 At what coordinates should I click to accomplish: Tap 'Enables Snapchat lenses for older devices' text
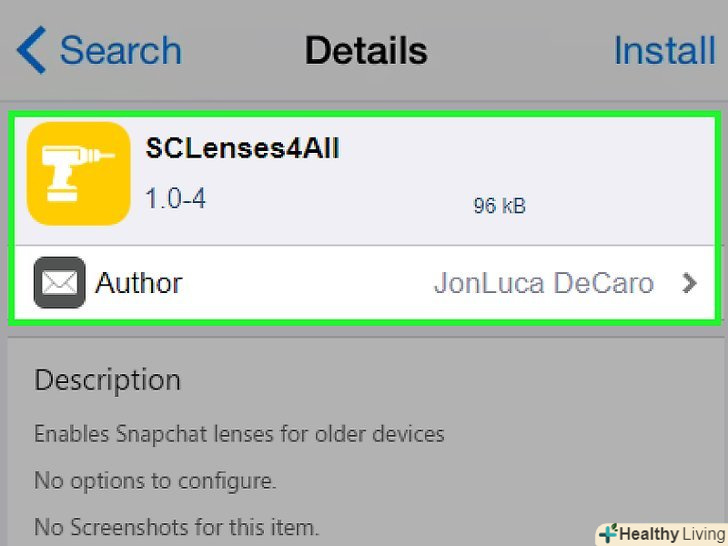coord(239,434)
